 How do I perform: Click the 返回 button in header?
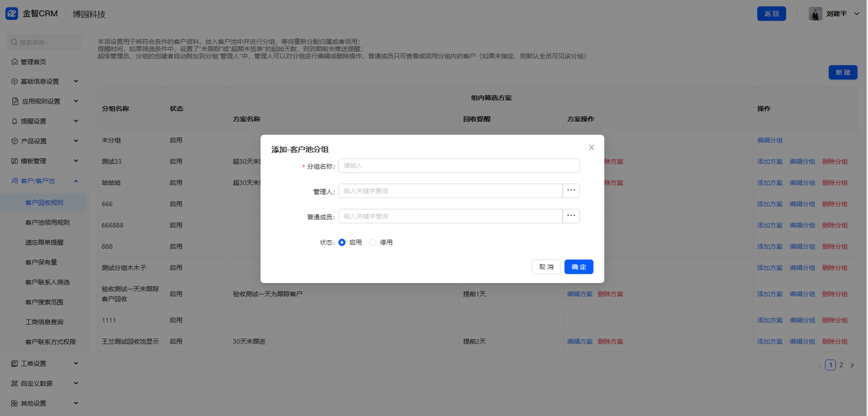pyautogui.click(x=772, y=14)
